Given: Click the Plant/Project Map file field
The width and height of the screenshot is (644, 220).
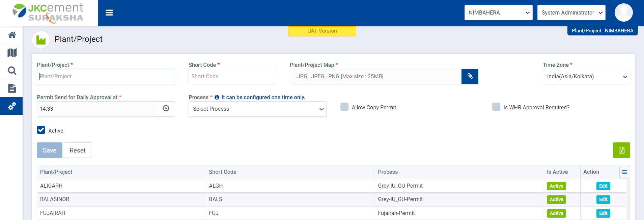Looking at the screenshot, I should click(375, 77).
